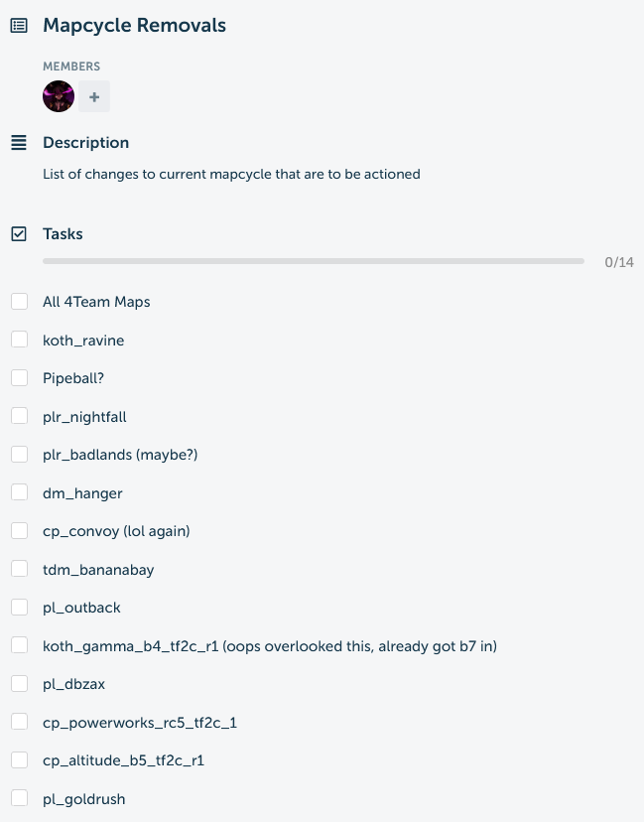
Task: Check the pl_outback checkbox
Action: (20, 608)
